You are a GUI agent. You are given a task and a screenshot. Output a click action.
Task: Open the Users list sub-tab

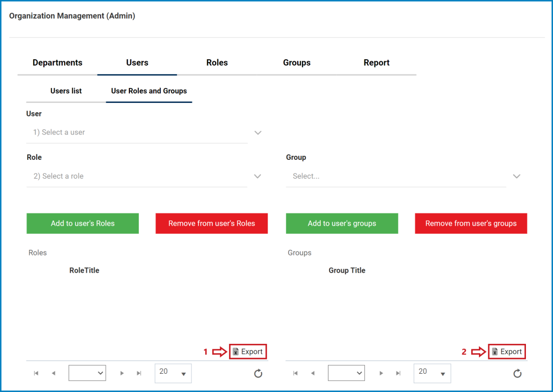coord(66,91)
